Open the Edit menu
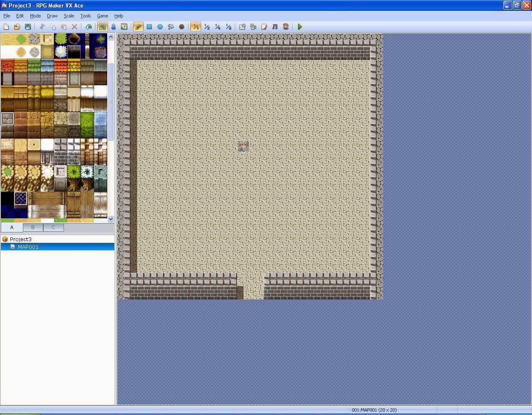 [x=20, y=16]
